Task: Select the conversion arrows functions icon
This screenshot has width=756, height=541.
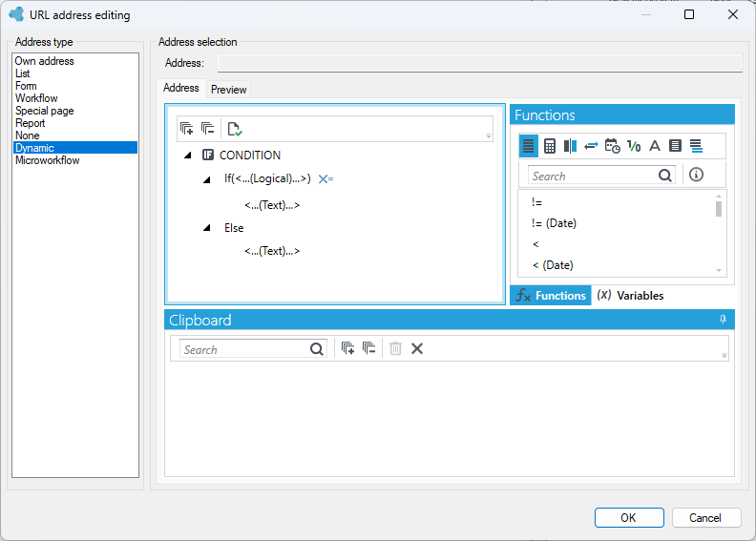Action: 591,145
